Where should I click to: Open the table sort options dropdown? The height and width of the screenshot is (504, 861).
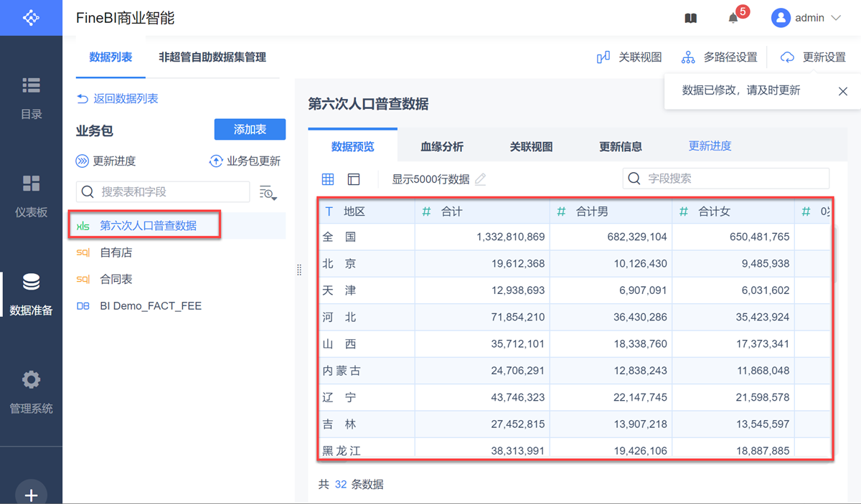point(268,192)
